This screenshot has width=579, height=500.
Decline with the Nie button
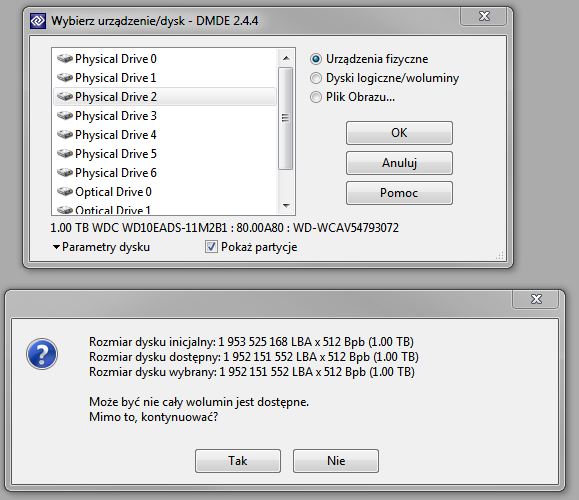pyautogui.click(x=336, y=460)
